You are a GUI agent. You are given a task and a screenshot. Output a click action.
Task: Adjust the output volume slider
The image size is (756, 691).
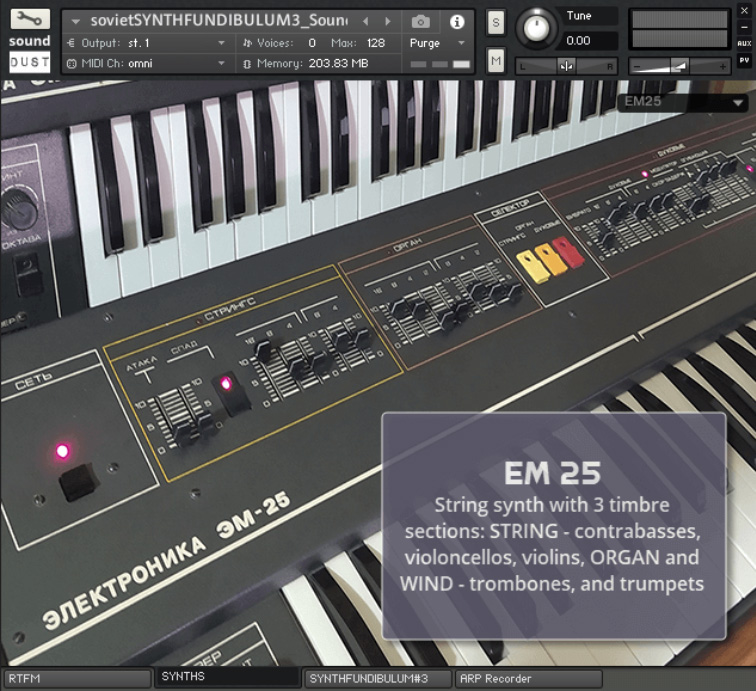coord(679,67)
